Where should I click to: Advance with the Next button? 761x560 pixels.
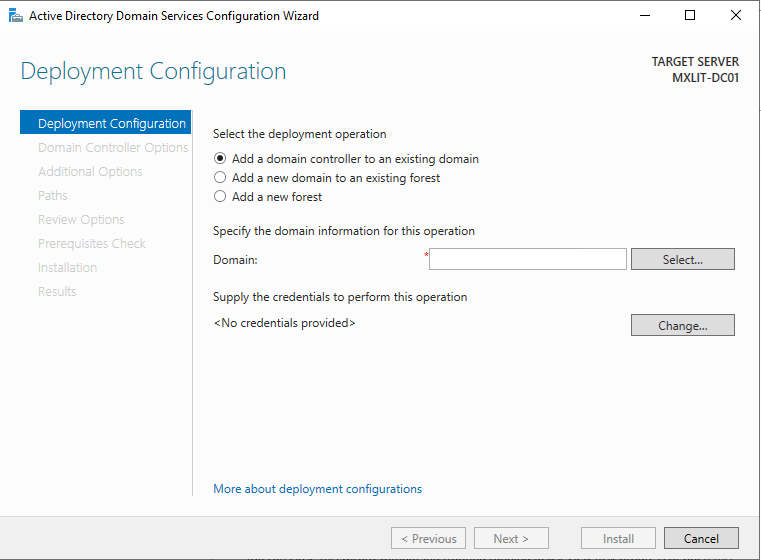tap(511, 538)
